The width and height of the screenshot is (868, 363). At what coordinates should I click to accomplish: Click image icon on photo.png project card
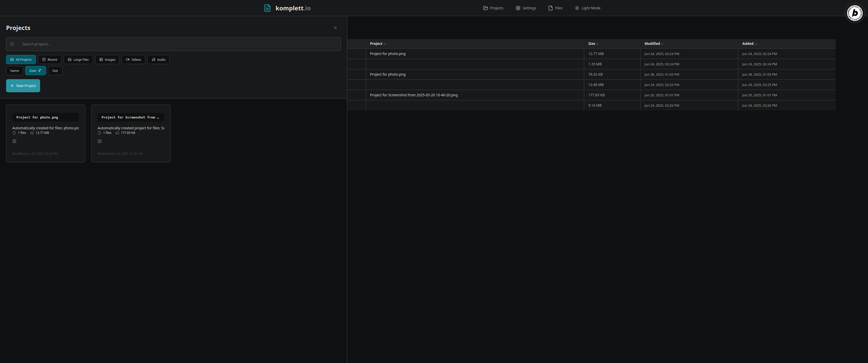coord(14,141)
